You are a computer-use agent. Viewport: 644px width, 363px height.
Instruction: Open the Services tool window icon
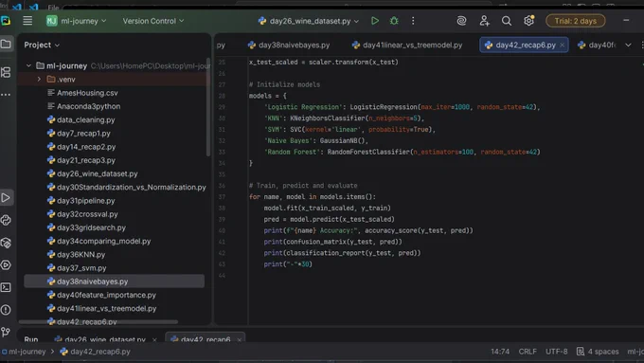6,265
